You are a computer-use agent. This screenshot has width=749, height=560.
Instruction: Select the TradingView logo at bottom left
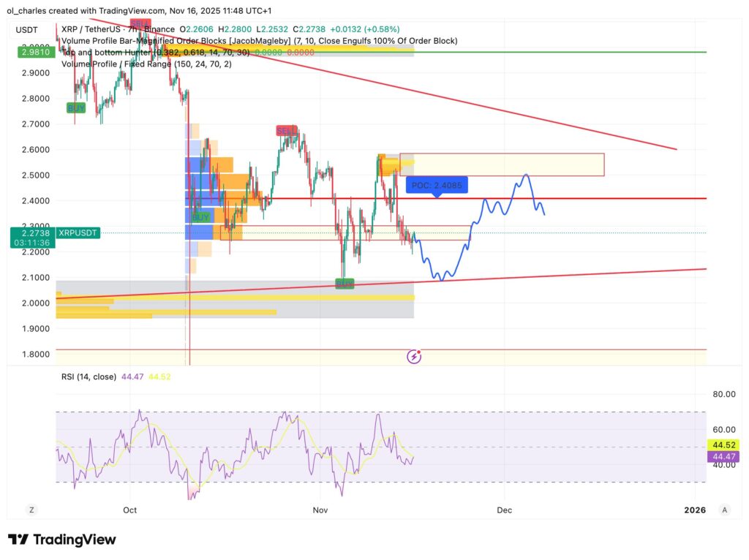(62, 540)
